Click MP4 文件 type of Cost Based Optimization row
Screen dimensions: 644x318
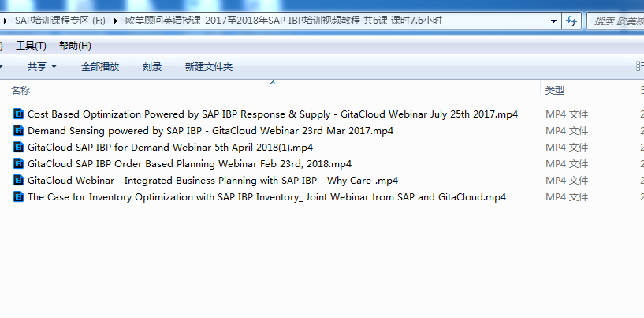(x=567, y=114)
